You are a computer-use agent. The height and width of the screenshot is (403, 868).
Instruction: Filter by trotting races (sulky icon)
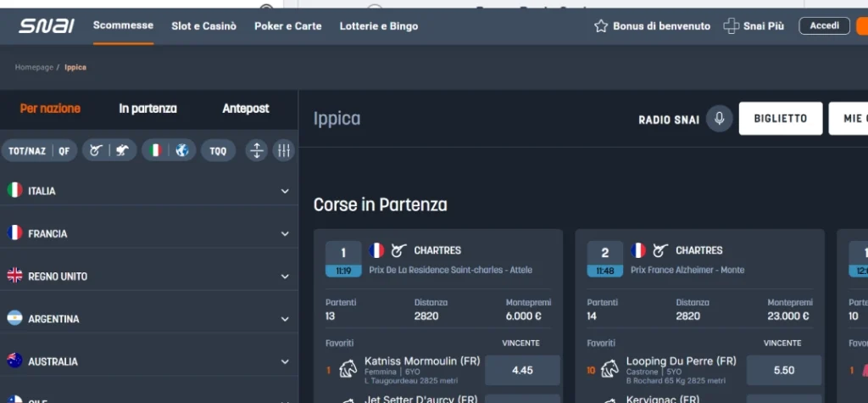[96, 150]
